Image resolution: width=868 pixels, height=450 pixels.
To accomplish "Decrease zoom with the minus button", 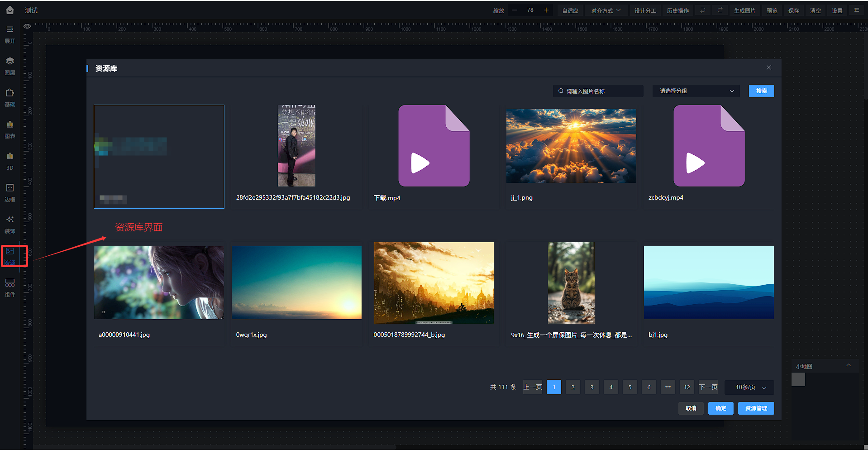I will point(515,10).
